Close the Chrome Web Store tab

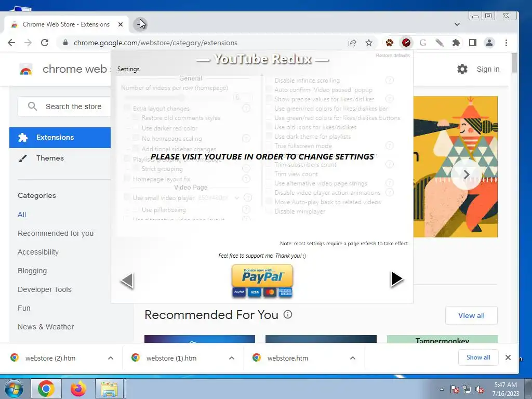(121, 24)
